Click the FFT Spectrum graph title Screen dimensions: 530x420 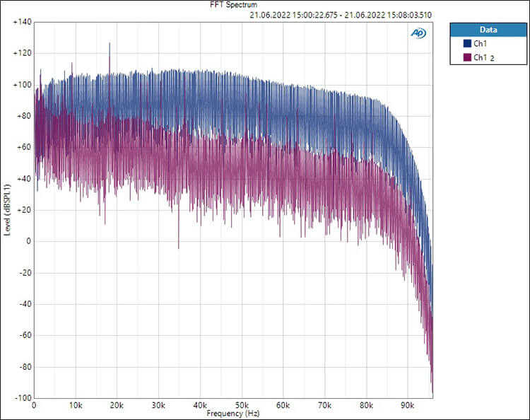coord(233,5)
